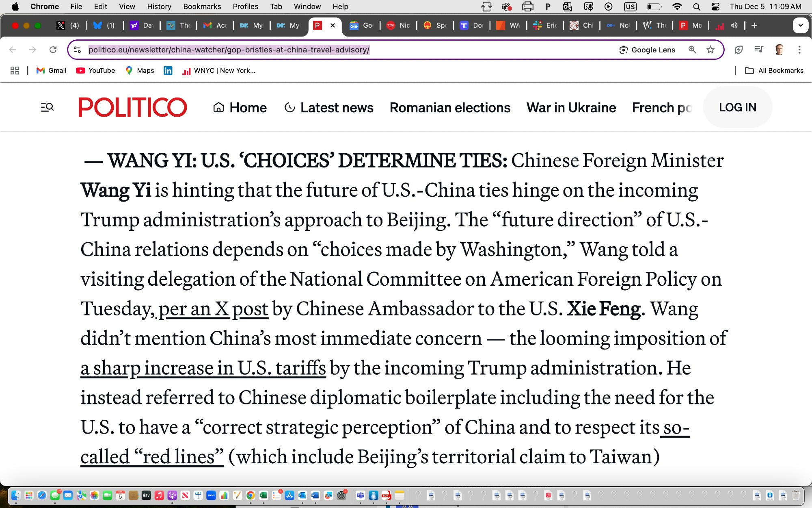The width and height of the screenshot is (812, 508).
Task: Open the 'per an X post' link
Action: (x=214, y=309)
